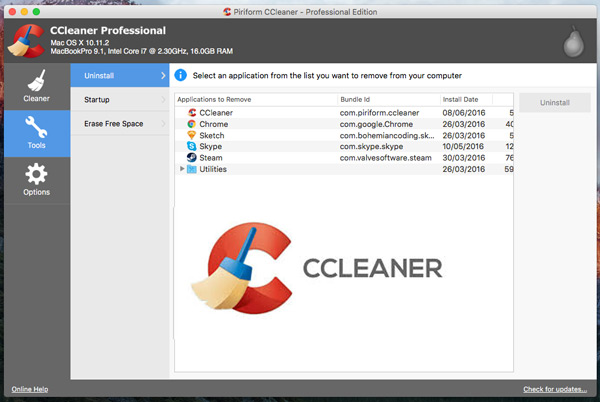Click the yellow minimize window button

pos(24,12)
